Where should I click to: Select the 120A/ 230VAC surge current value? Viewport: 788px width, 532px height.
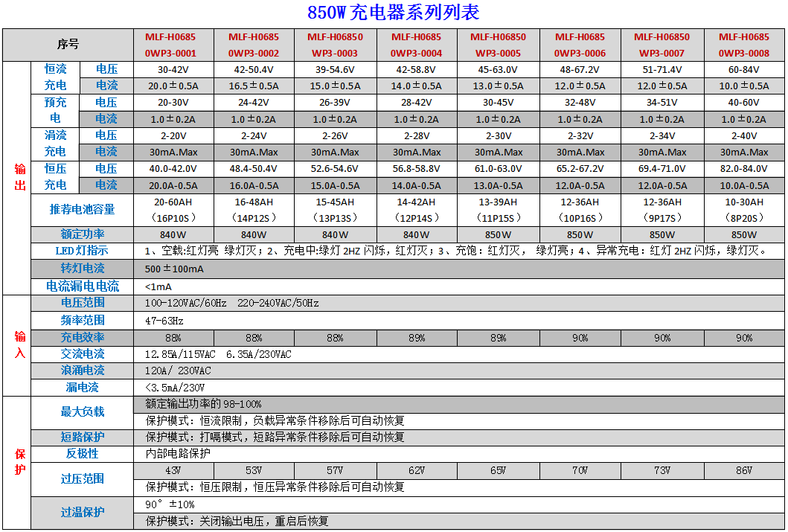pos(178,371)
